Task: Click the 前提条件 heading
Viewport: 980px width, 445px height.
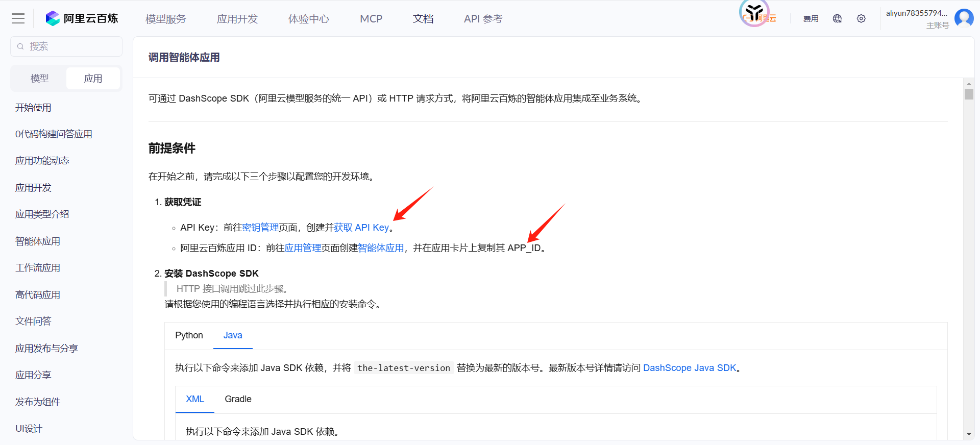Action: click(x=172, y=149)
